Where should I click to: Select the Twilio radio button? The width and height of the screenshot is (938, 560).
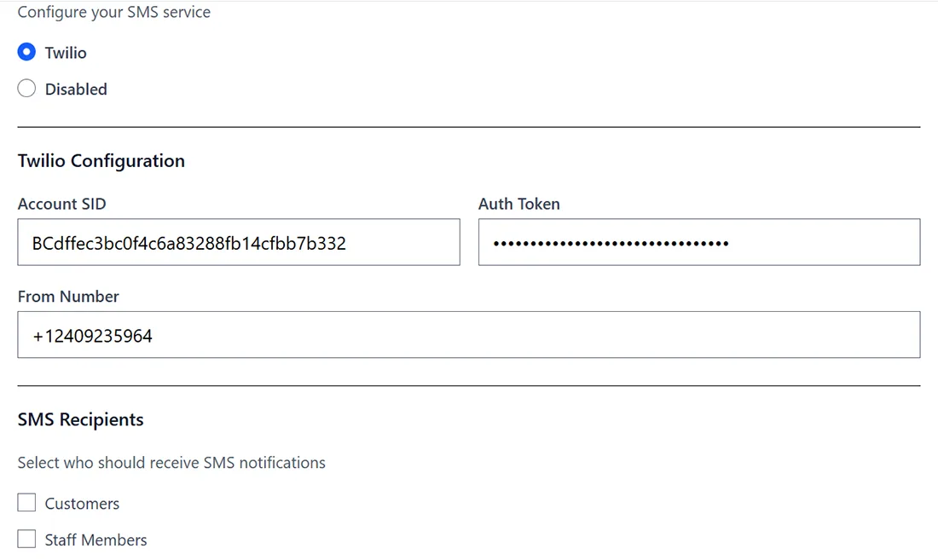tap(26, 52)
